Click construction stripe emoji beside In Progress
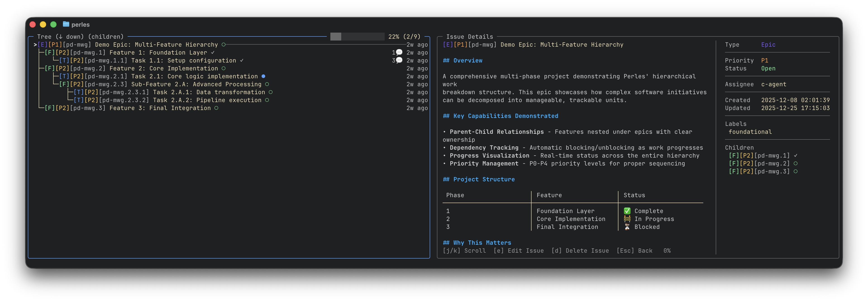Image resolution: width=868 pixels, height=302 pixels. (x=627, y=219)
